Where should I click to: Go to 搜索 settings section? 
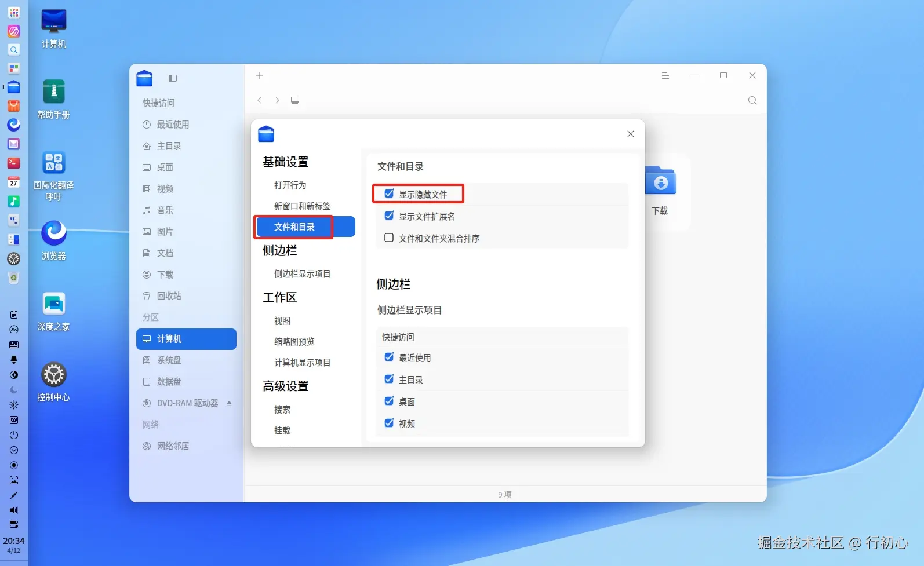pyautogui.click(x=282, y=410)
